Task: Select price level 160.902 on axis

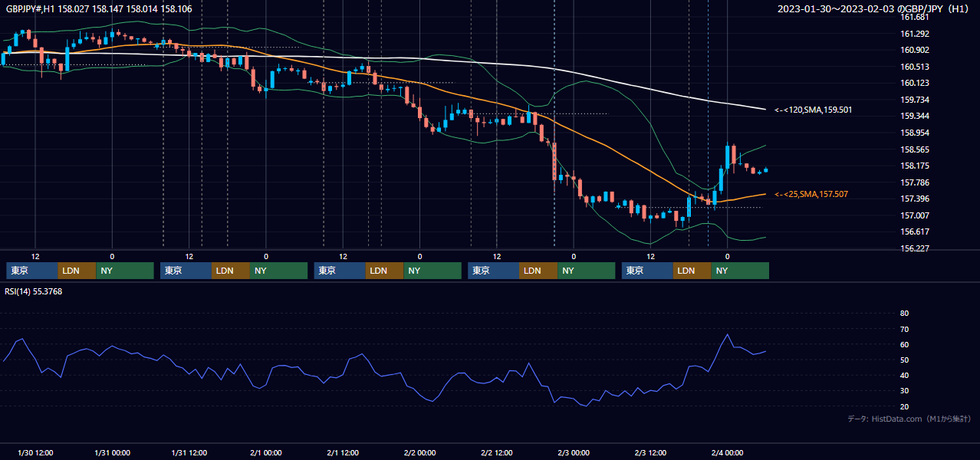Action: pos(914,51)
